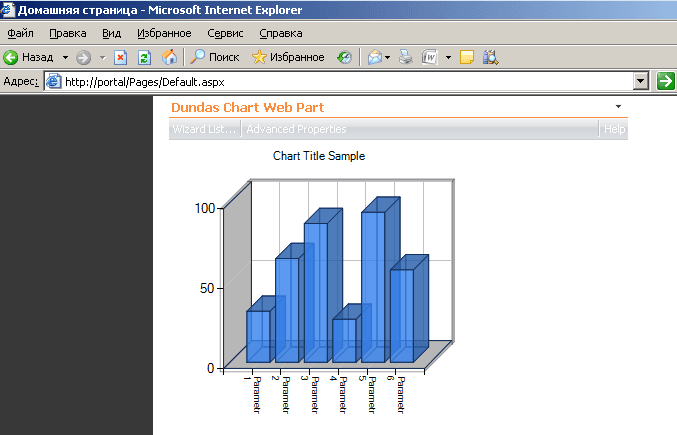This screenshot has width=677, height=435.
Task: Open the Back history dropdown arrow
Action: (x=65, y=57)
